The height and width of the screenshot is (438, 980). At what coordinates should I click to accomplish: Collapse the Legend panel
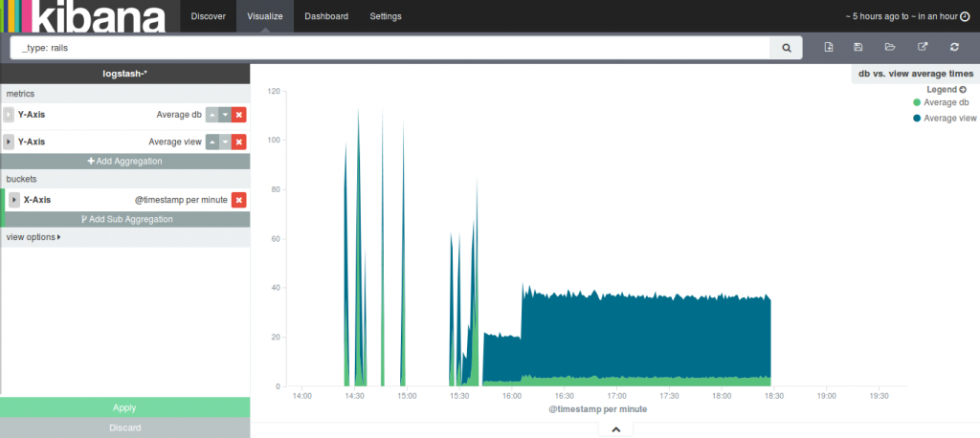pyautogui.click(x=963, y=89)
